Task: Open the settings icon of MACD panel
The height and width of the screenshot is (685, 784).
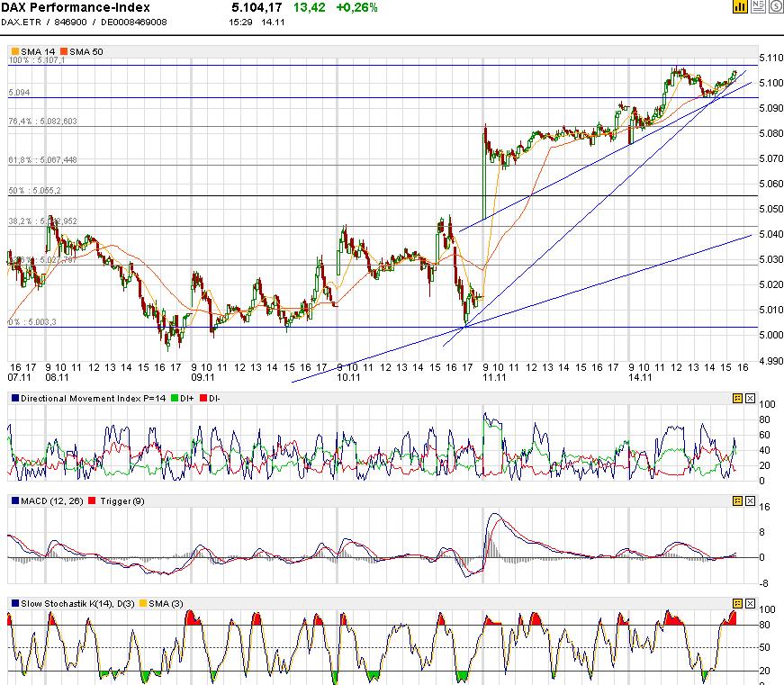Action: (x=737, y=500)
